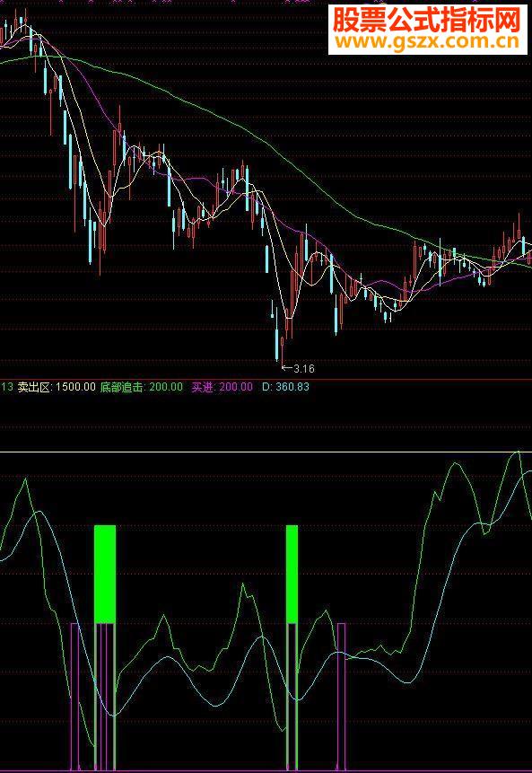The image size is (532, 773).
Task: Click the 买进: 200.00 indicator label
Action: point(222,387)
